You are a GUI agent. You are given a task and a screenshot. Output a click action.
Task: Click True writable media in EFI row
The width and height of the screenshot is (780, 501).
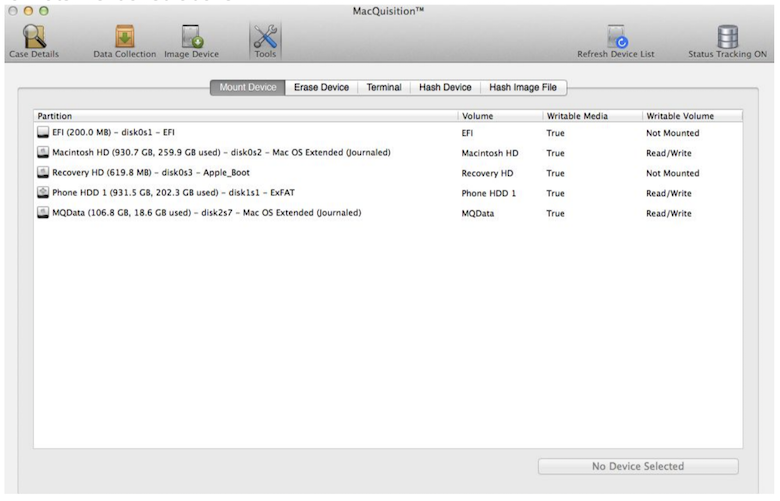click(x=555, y=133)
